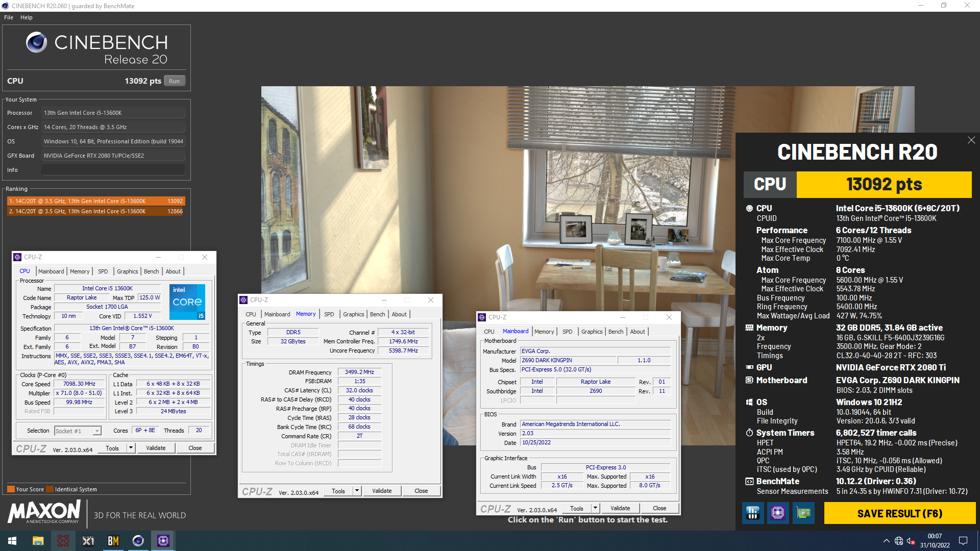Click Tools button in left CPU-Z window

pyautogui.click(x=112, y=448)
